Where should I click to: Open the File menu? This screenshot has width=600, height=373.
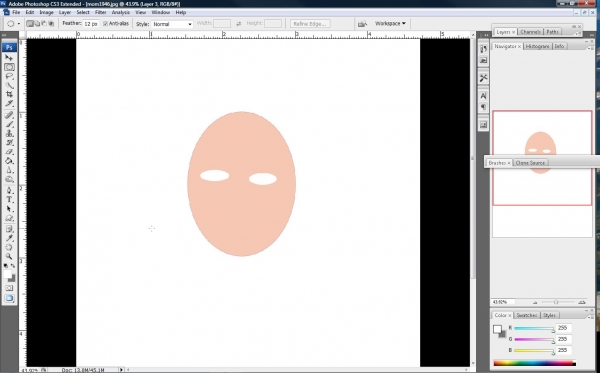pos(16,12)
